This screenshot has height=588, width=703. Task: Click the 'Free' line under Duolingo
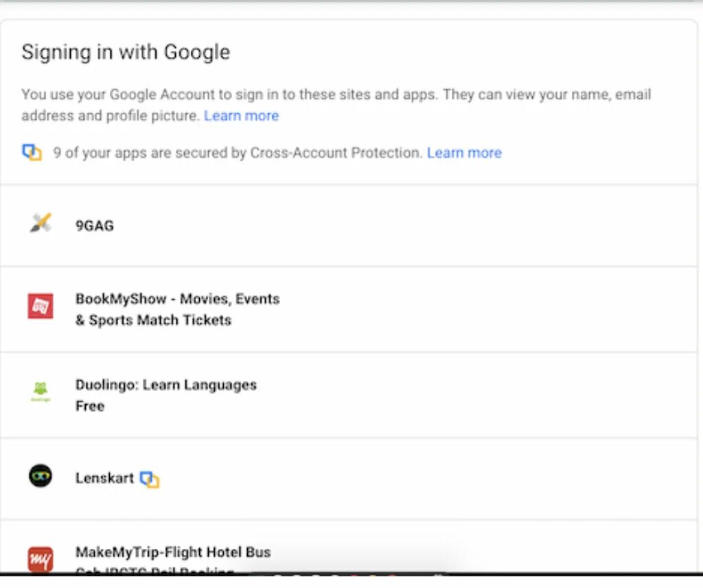coord(90,406)
